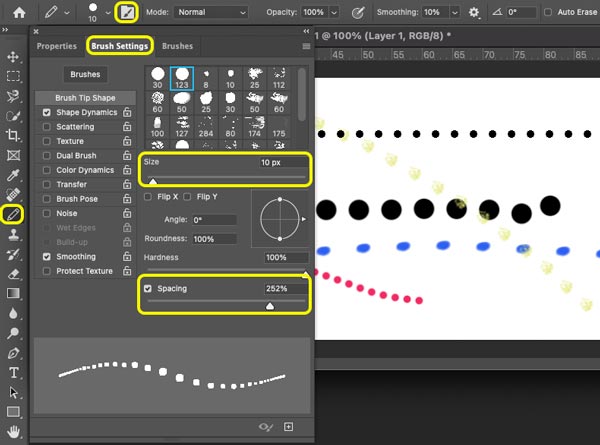Select the Pen tool
This screenshot has height=445, width=600.
click(x=13, y=353)
